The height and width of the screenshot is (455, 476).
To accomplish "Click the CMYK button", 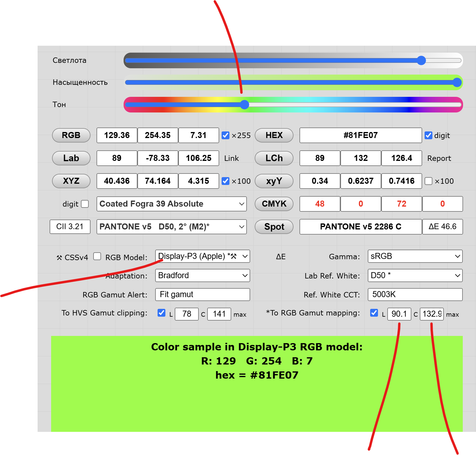I will tap(274, 204).
